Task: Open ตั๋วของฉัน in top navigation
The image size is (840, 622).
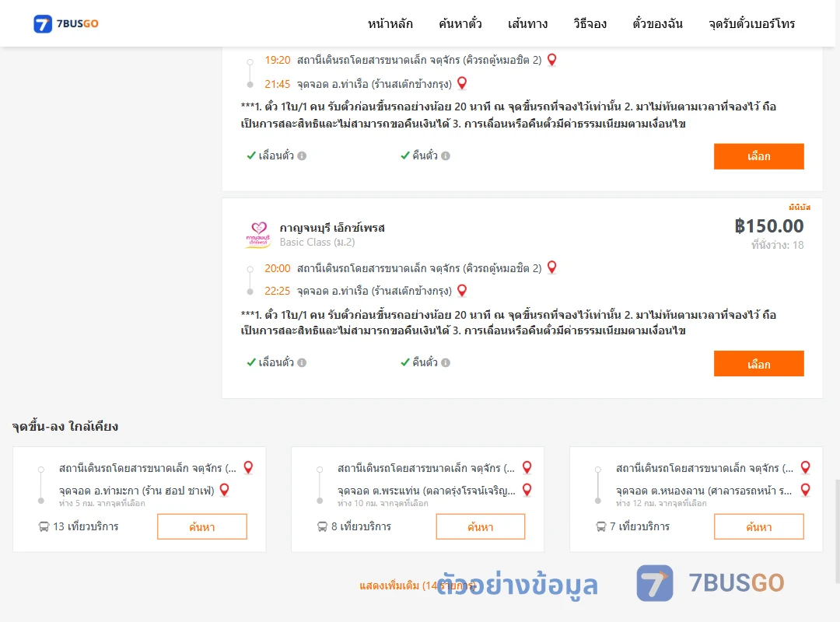Action: click(657, 24)
